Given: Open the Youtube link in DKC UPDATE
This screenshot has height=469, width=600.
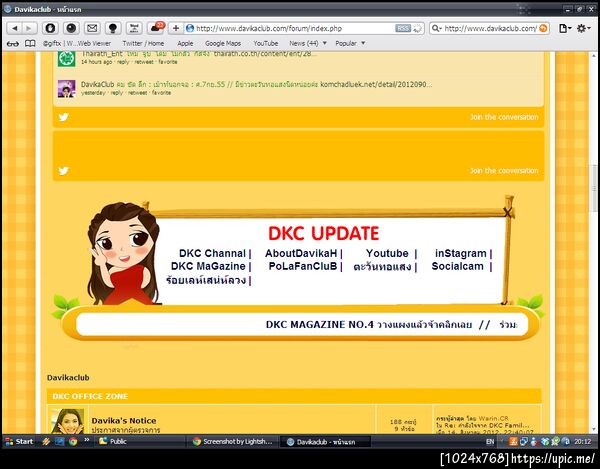Looking at the screenshot, I should [387, 254].
